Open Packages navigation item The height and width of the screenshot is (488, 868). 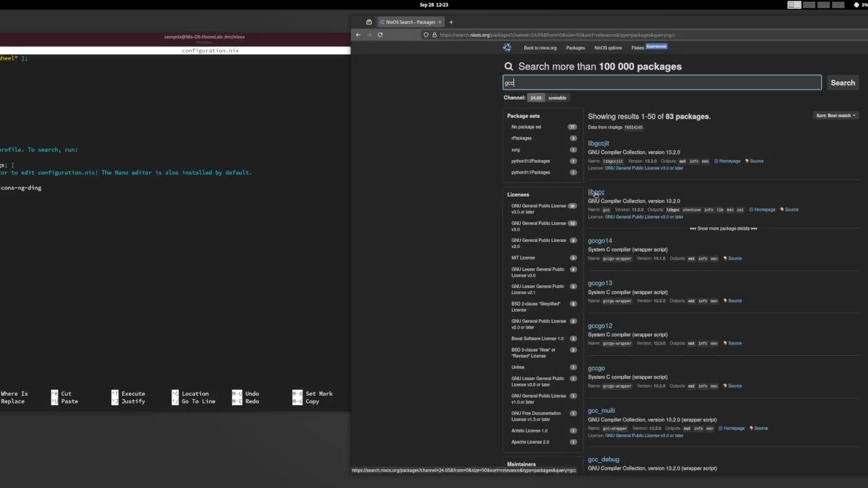pos(575,47)
